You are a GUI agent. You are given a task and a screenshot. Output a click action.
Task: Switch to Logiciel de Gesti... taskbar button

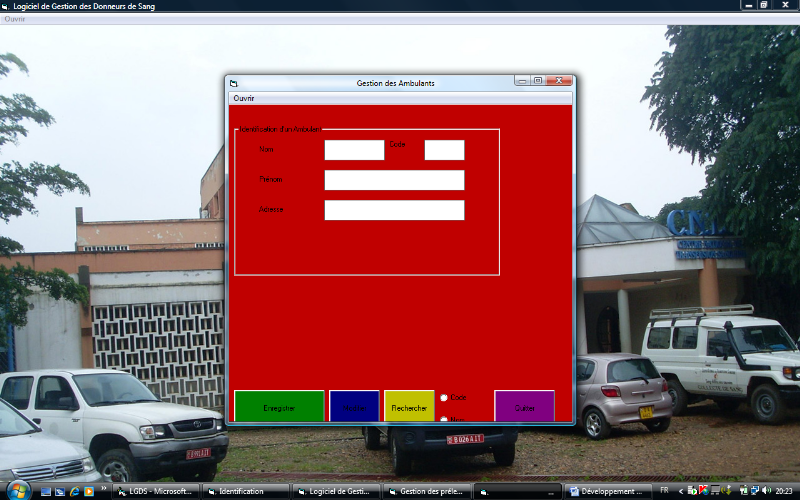[337, 491]
